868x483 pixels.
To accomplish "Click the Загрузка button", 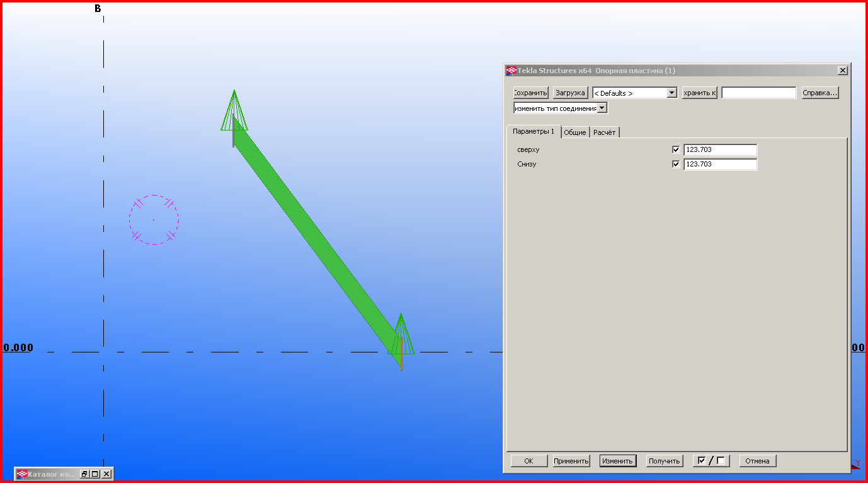I will 571,93.
